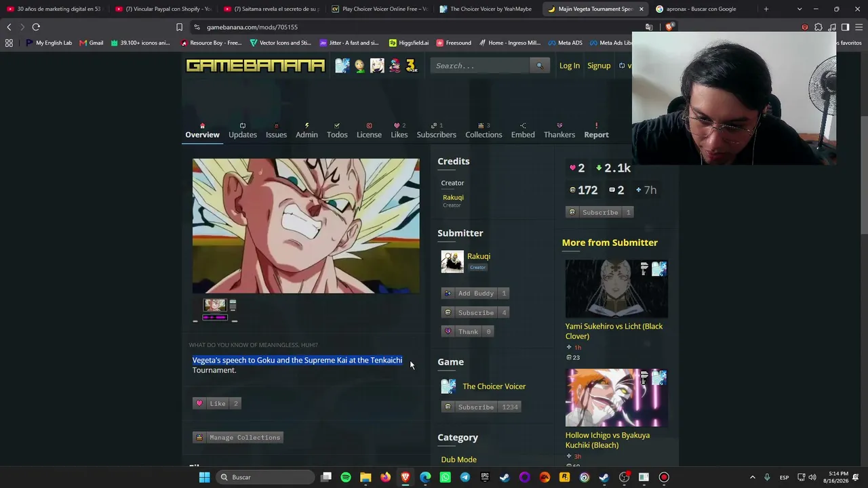Open WhatsApp from the taskbar
Image resolution: width=868 pixels, height=488 pixels.
pyautogui.click(x=445, y=477)
